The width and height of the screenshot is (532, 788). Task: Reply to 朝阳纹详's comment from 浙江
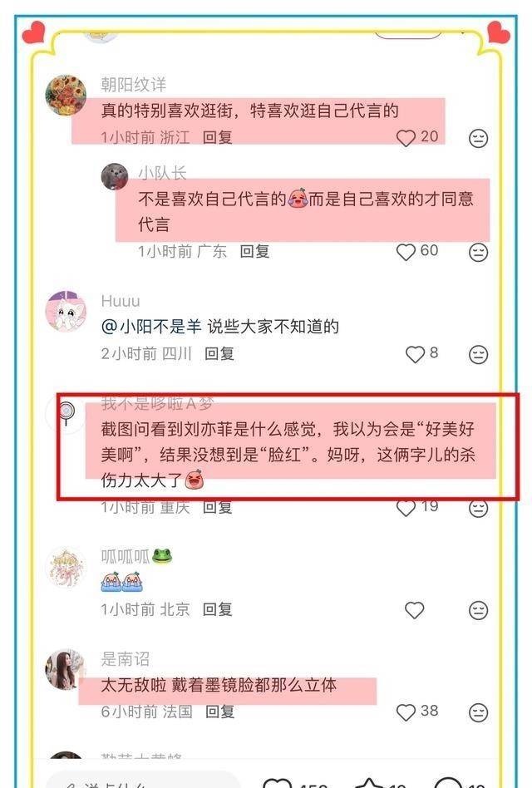coord(218,137)
